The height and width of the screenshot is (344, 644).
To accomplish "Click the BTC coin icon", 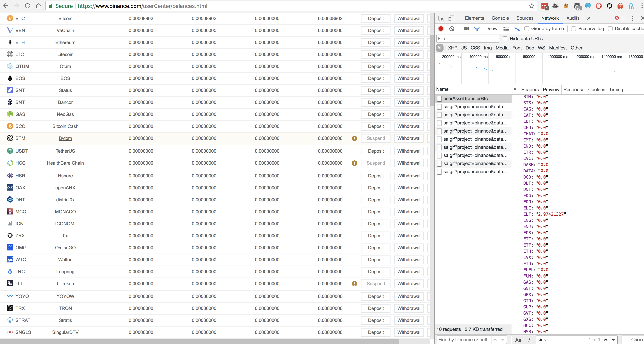I will [10, 19].
